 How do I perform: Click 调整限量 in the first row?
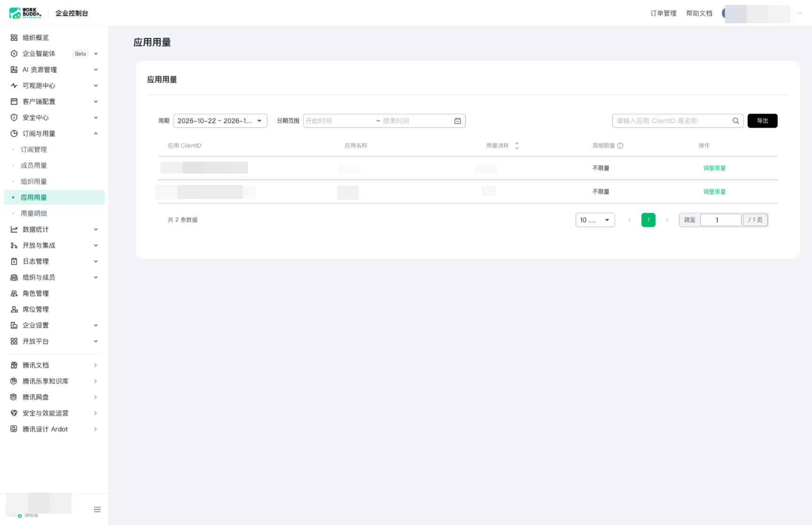click(714, 168)
